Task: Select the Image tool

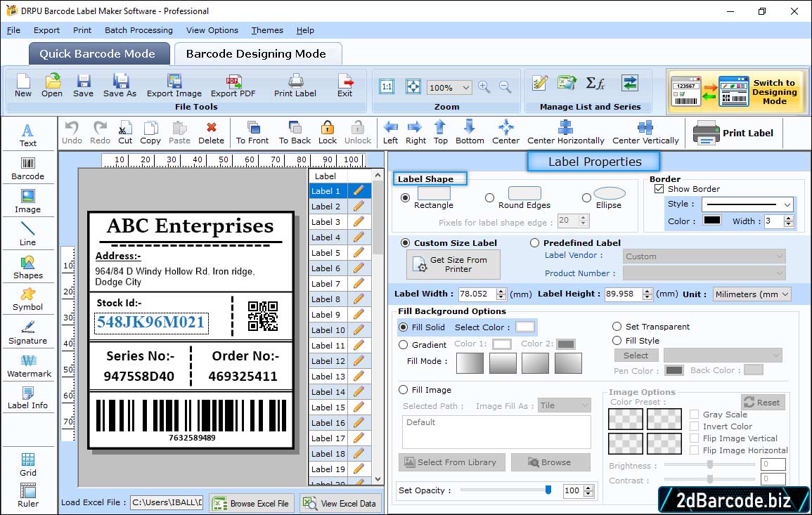Action: tap(28, 202)
